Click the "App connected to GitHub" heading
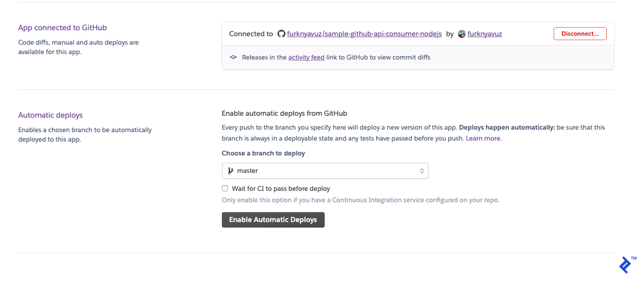This screenshot has height=285, width=644. [62, 27]
